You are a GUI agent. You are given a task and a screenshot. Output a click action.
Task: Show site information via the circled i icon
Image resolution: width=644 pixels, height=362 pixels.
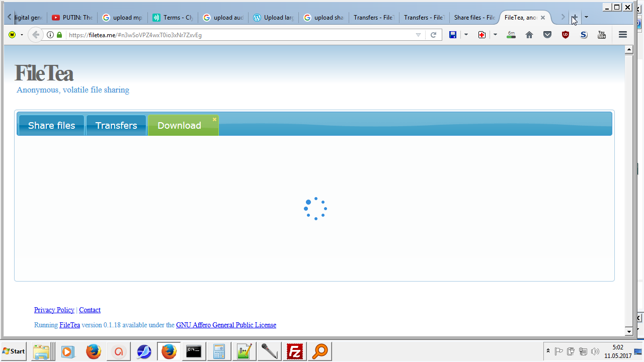pos(50,35)
